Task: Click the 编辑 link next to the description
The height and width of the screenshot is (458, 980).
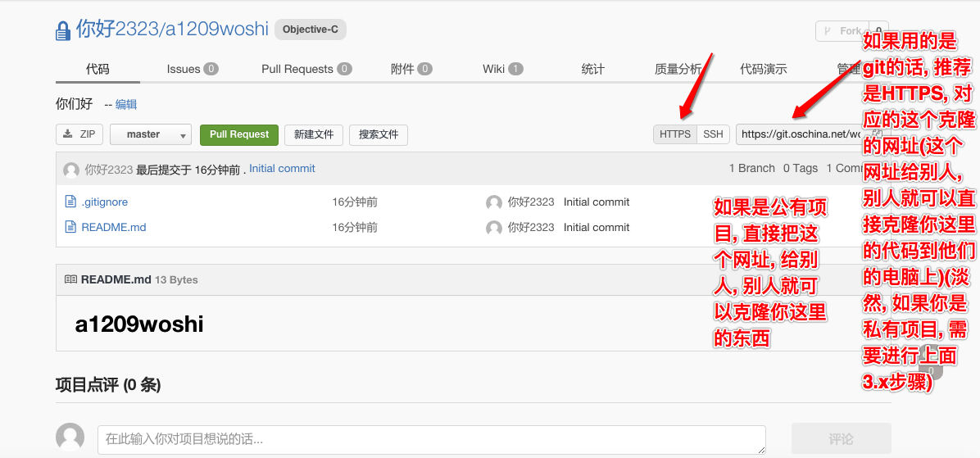Action: coord(126,104)
